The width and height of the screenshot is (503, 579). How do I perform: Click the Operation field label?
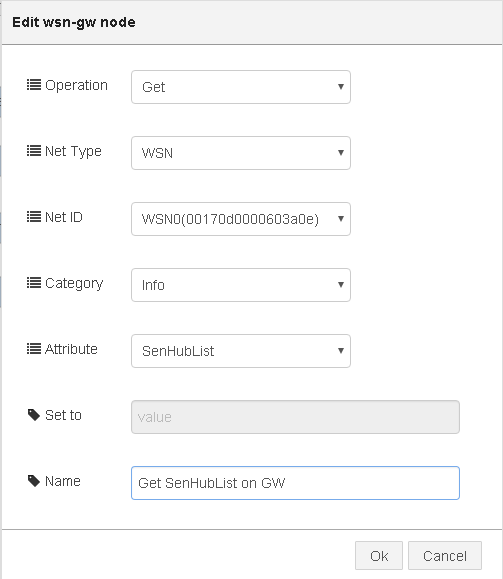coord(76,86)
